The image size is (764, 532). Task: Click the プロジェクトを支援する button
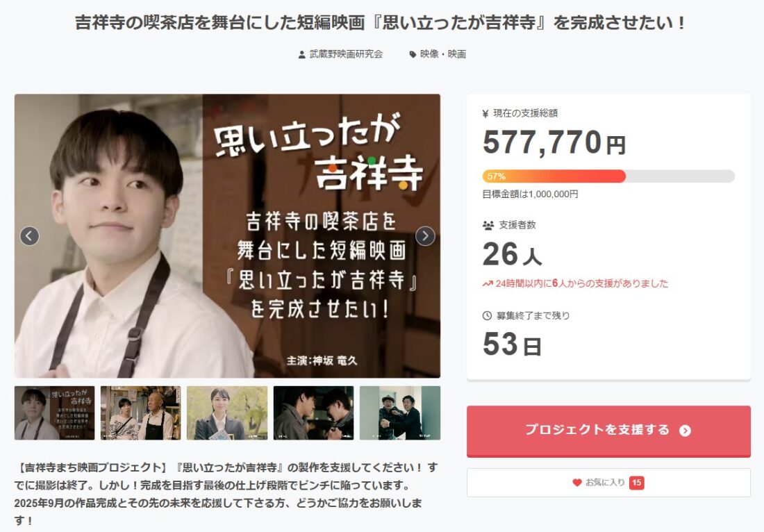(x=608, y=431)
